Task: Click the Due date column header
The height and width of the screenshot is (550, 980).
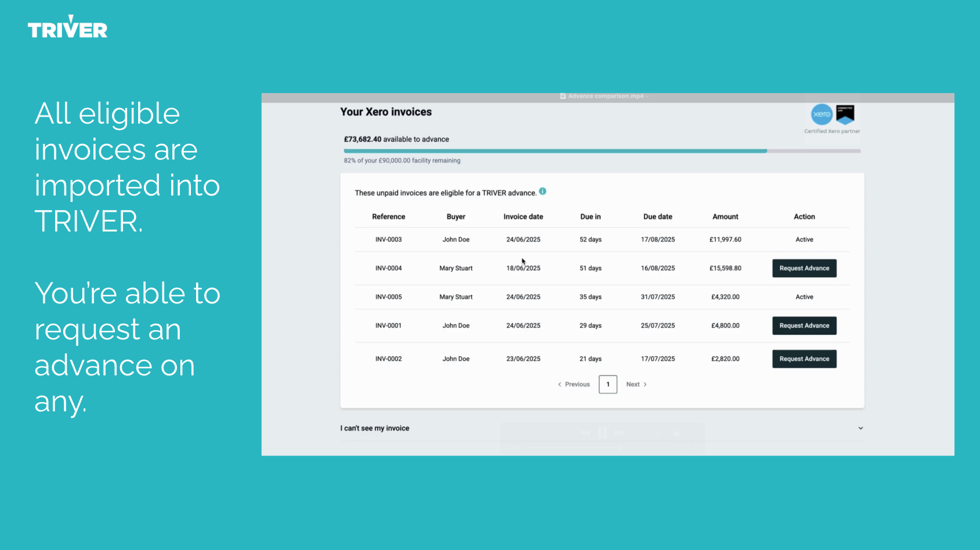Action: (x=658, y=216)
